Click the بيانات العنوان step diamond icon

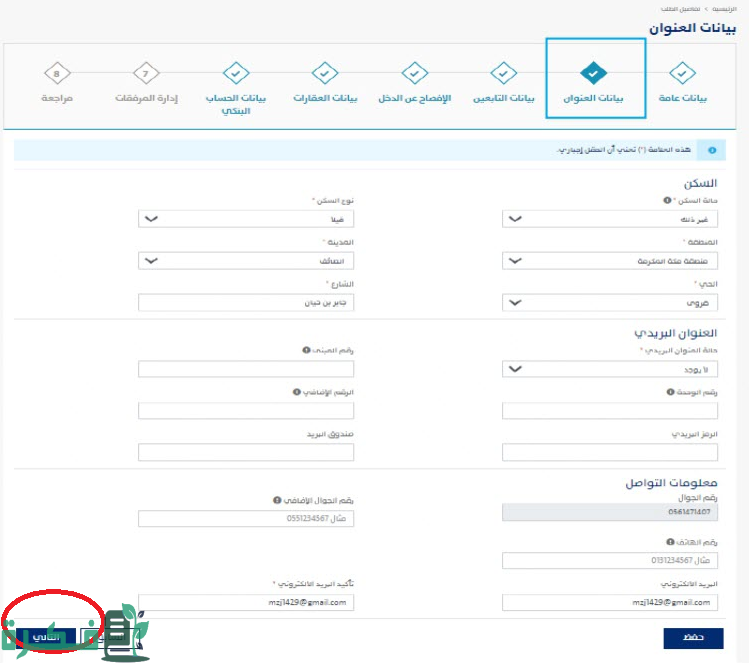593,73
